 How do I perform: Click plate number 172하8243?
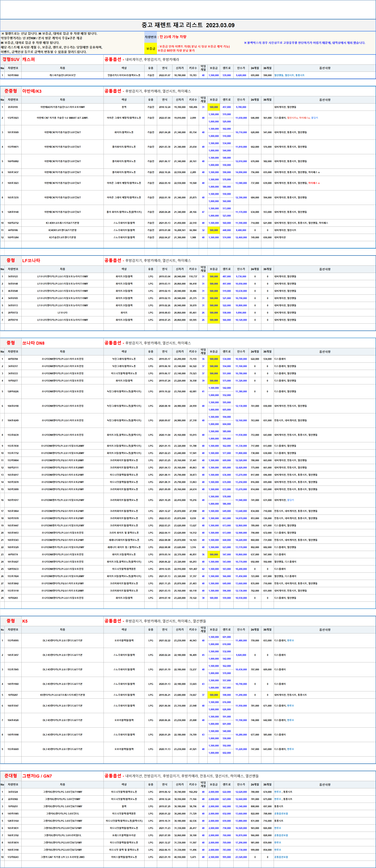point(13,857)
